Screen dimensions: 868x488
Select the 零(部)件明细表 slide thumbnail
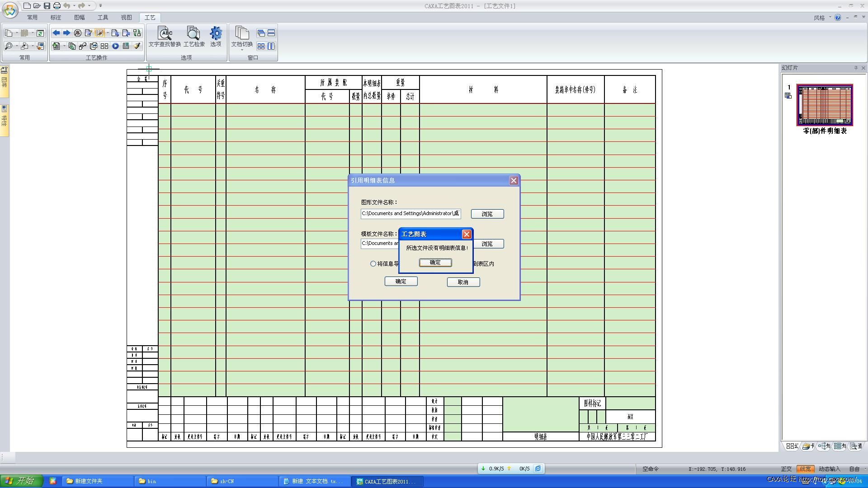point(824,105)
